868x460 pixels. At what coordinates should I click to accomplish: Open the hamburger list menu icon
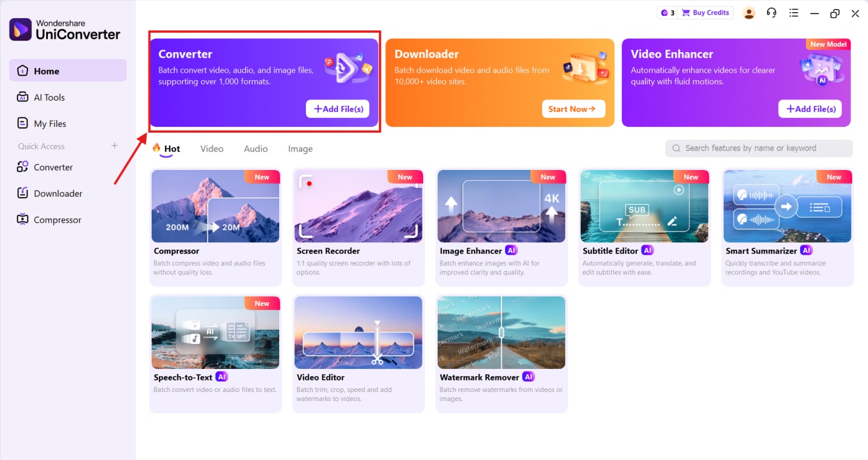pyautogui.click(x=793, y=13)
